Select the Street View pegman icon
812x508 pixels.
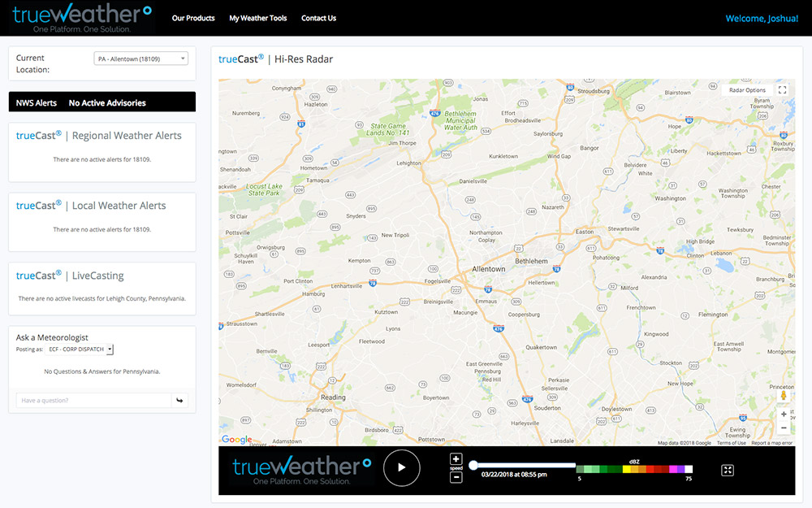coord(784,396)
